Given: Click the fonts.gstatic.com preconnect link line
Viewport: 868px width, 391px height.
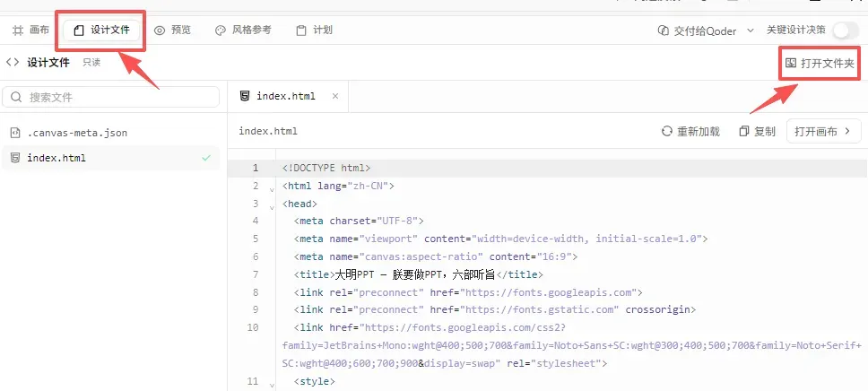Looking at the screenshot, I should tap(495, 309).
